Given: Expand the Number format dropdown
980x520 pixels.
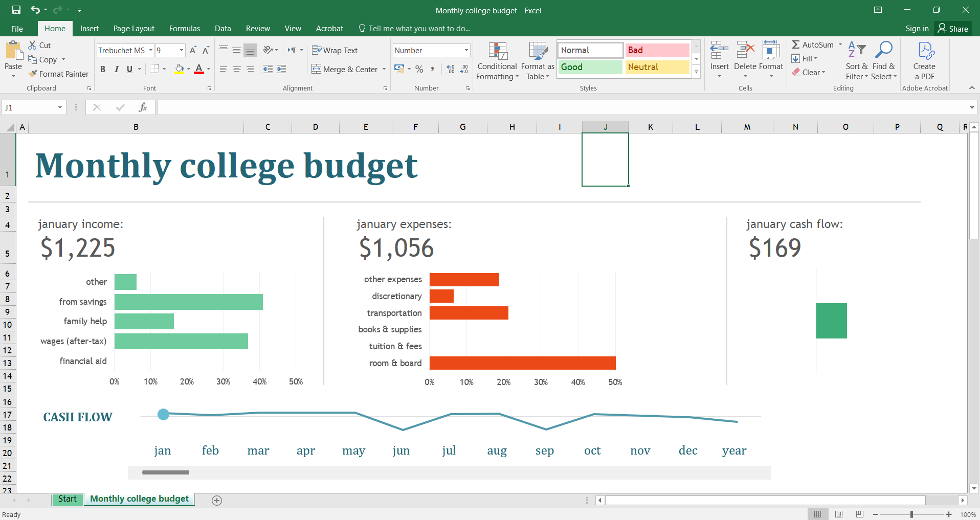Looking at the screenshot, I should 466,50.
